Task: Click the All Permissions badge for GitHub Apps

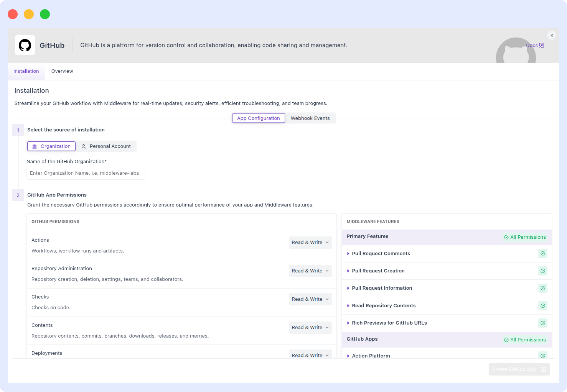Action: point(525,340)
